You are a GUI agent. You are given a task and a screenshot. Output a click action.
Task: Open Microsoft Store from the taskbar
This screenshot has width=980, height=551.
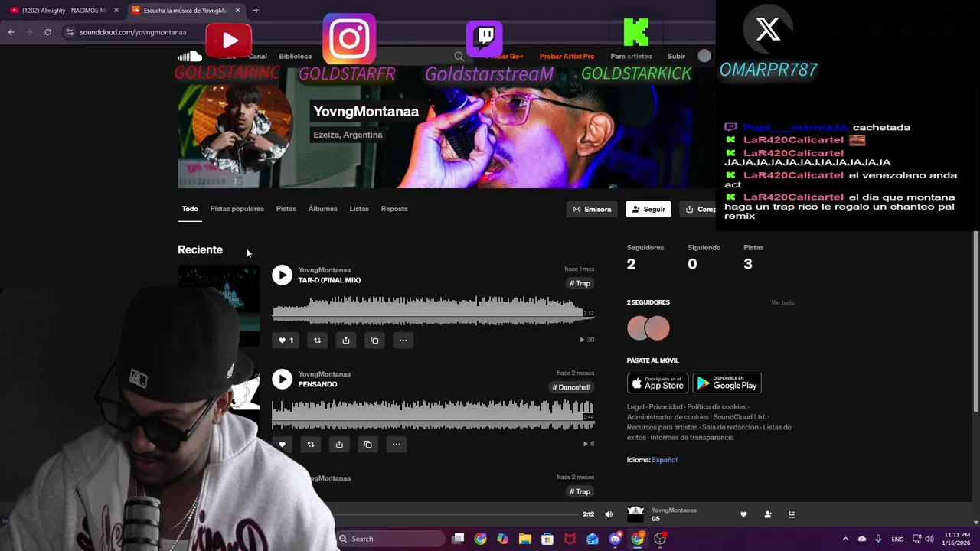click(x=547, y=539)
